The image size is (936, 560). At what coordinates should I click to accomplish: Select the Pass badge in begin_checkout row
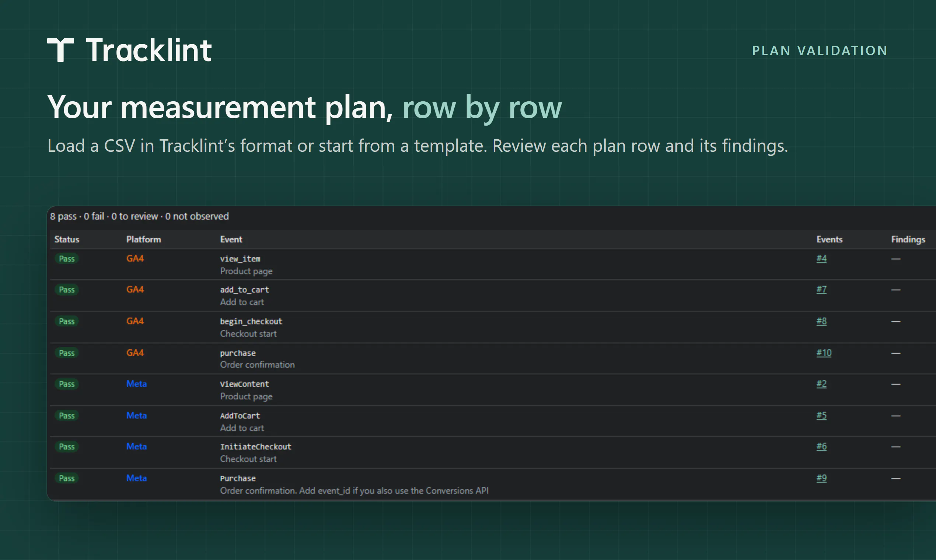coord(67,322)
